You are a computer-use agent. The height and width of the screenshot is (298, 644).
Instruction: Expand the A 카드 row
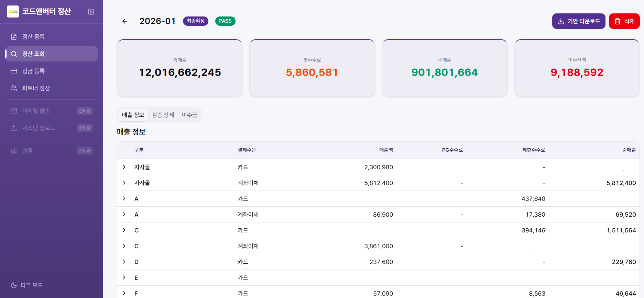124,199
